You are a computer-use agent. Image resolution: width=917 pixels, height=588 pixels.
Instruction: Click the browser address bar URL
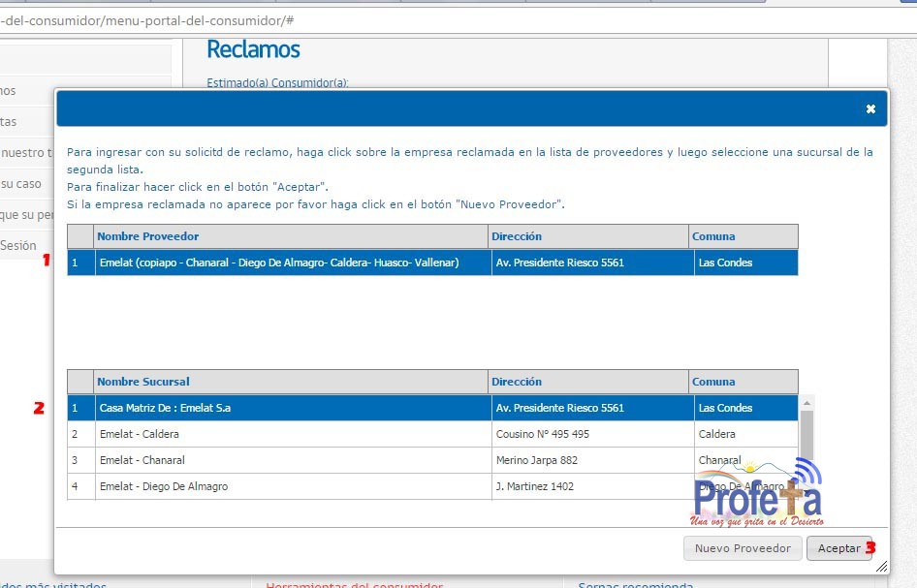(146, 21)
